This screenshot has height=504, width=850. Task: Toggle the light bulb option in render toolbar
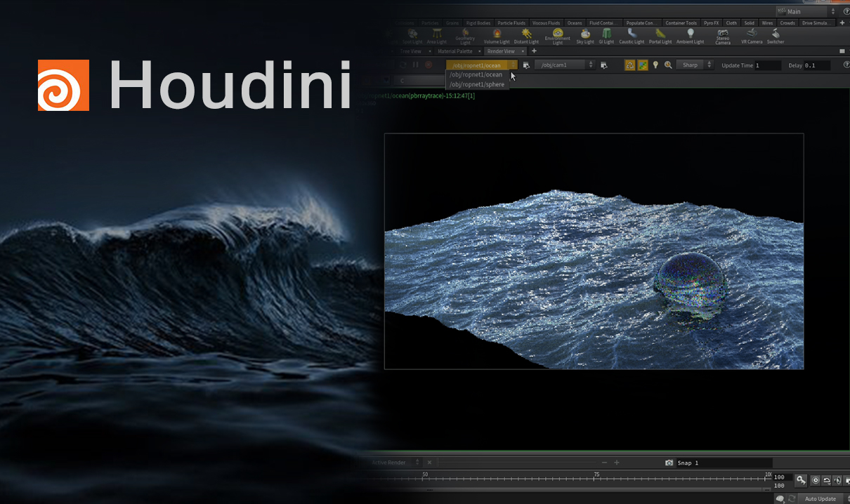pyautogui.click(x=655, y=65)
